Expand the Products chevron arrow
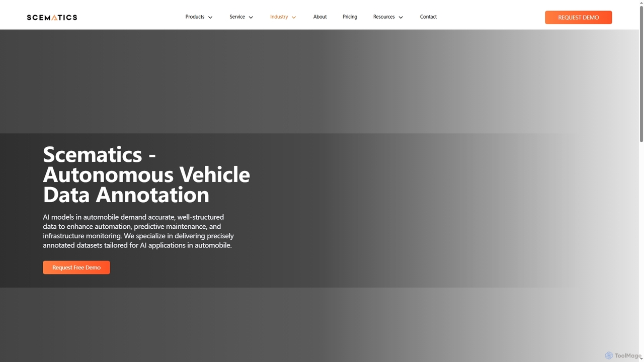 [210, 17]
